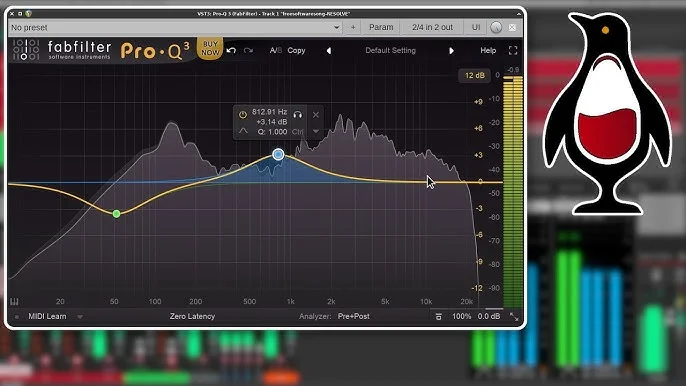Open the 2/4 in 2 out routing
Viewport: 686px width, 386px height.
(432, 27)
